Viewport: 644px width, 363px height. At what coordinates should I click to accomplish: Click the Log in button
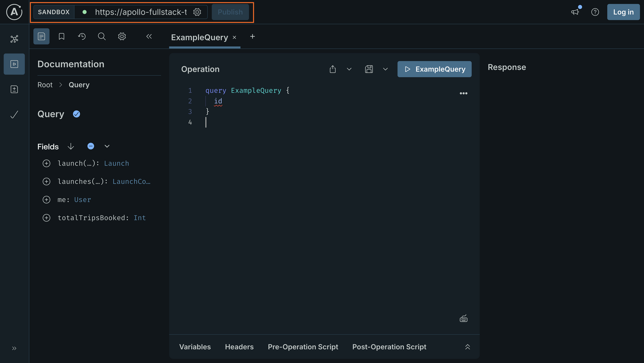click(623, 12)
